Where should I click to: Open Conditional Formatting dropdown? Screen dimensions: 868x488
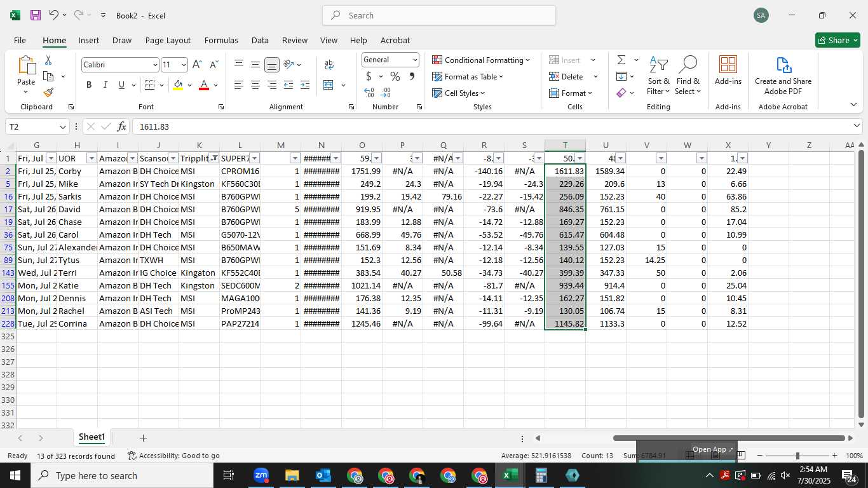(481, 60)
